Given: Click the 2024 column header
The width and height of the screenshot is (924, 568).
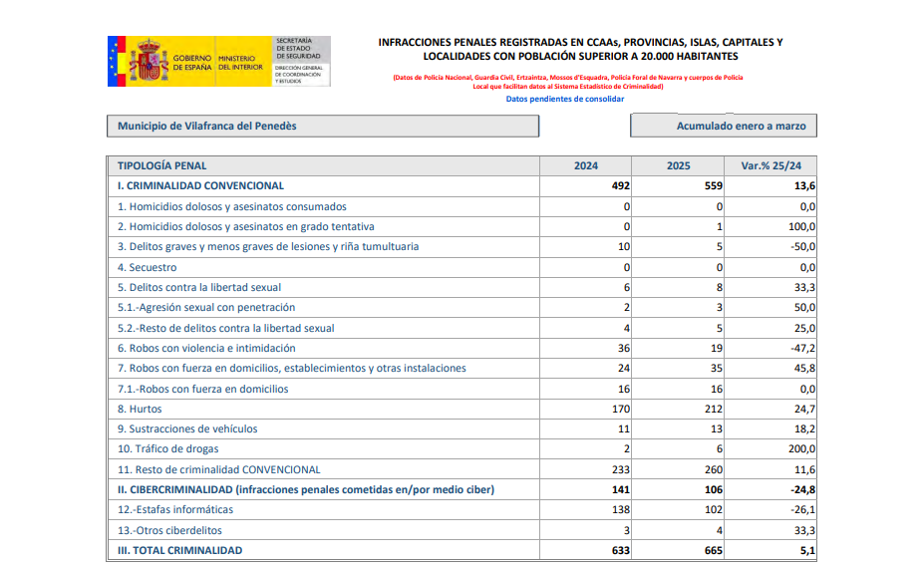Looking at the screenshot, I should (x=586, y=165).
